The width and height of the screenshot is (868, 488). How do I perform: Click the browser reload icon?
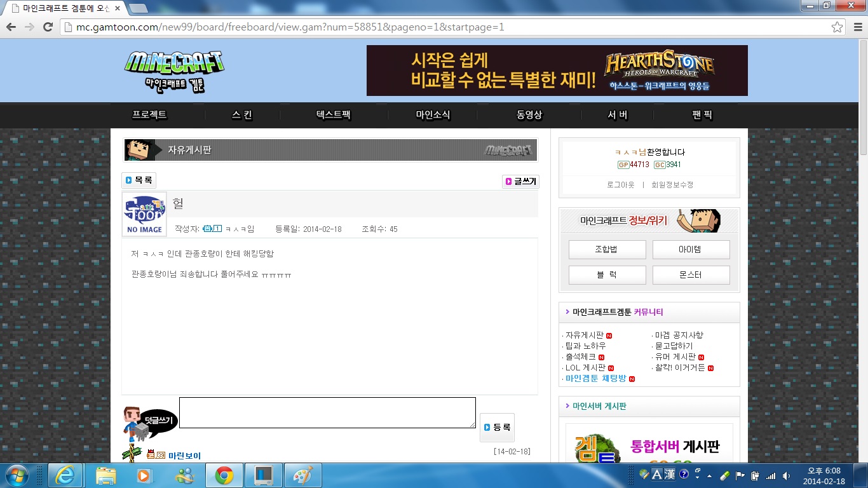click(x=48, y=27)
